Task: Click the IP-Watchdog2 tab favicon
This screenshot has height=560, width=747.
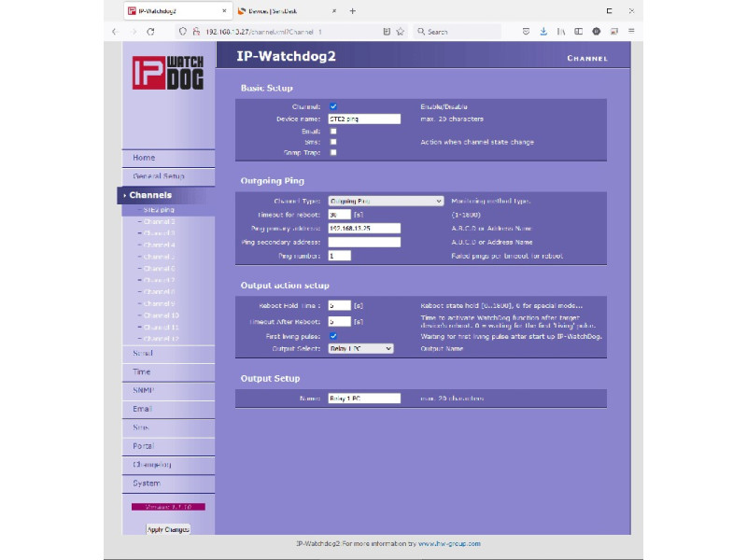Action: (x=132, y=11)
